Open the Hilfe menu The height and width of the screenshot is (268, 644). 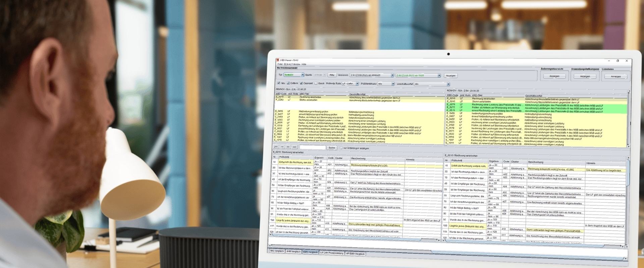click(x=304, y=64)
